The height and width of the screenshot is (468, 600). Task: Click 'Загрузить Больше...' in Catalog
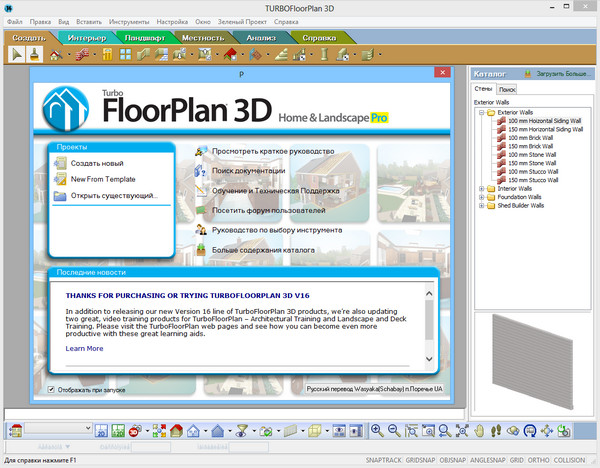[564, 74]
